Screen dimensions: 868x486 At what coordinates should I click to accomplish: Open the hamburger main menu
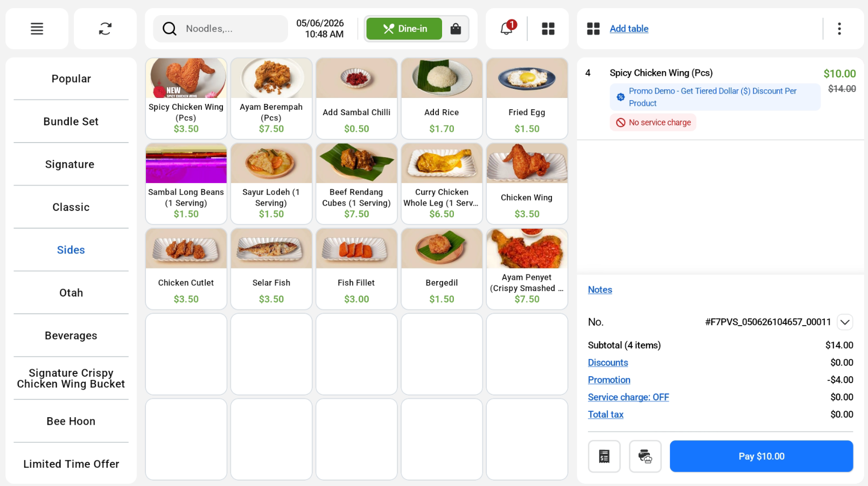(x=37, y=29)
